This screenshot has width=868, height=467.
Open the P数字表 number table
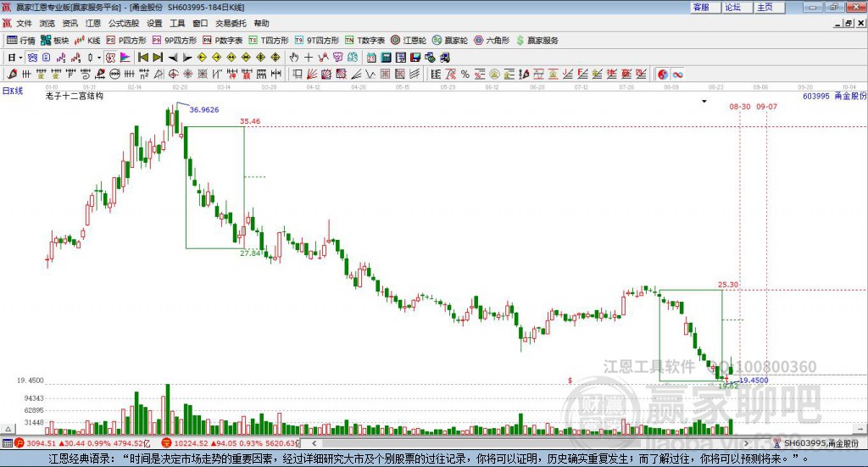(223, 41)
